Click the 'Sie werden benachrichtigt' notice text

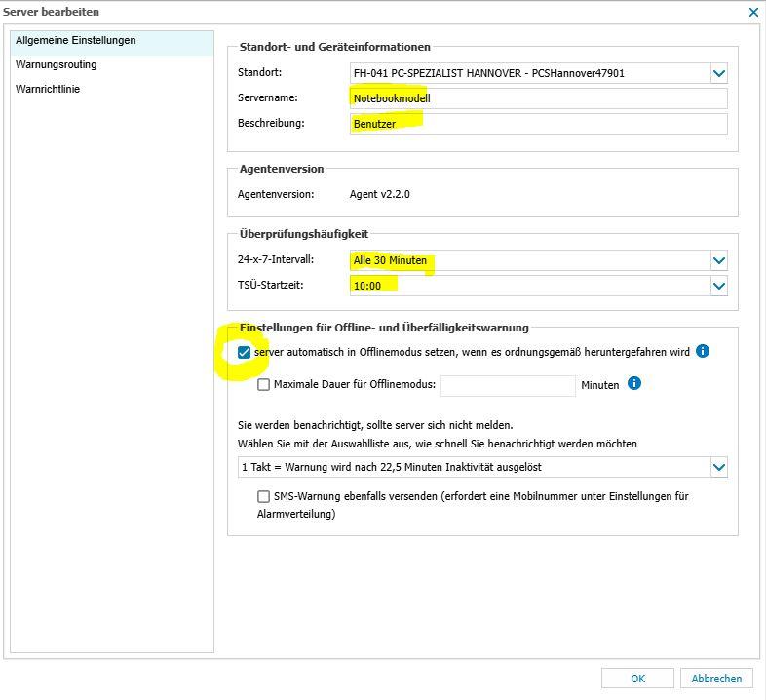[x=375, y=425]
